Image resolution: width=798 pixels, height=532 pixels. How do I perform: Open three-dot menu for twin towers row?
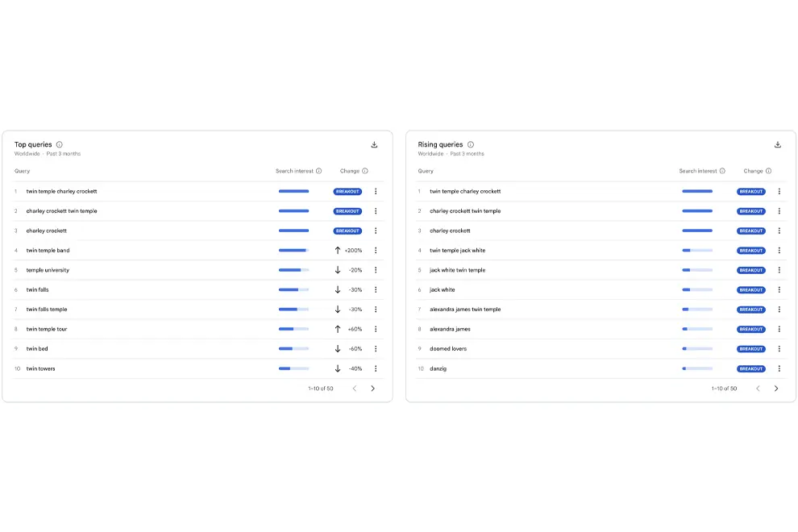[376, 368]
